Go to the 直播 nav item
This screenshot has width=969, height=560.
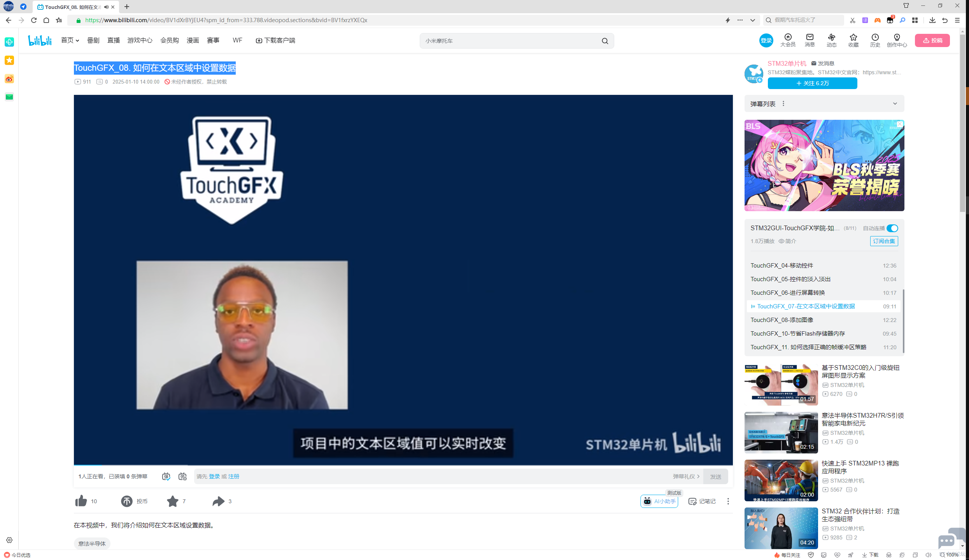(x=113, y=40)
